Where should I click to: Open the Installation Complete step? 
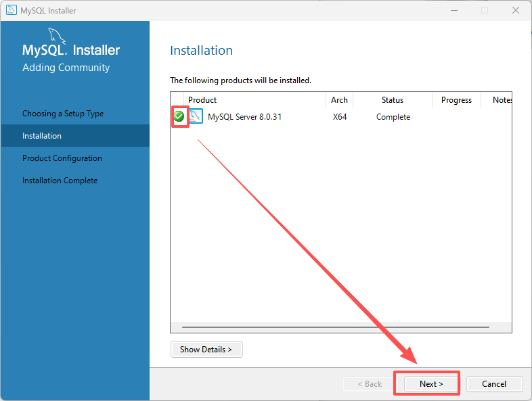[x=60, y=181]
